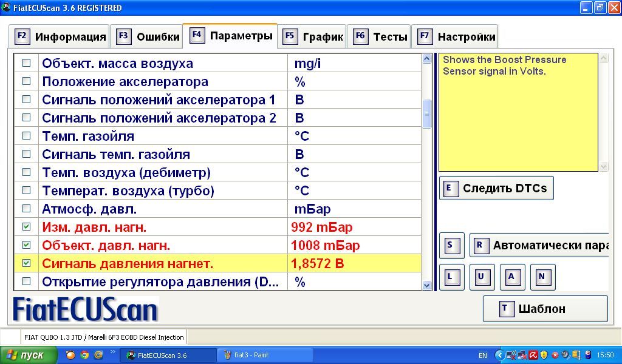Click the S shortcut button
Viewport: 622px width, 364px height.
click(451, 246)
